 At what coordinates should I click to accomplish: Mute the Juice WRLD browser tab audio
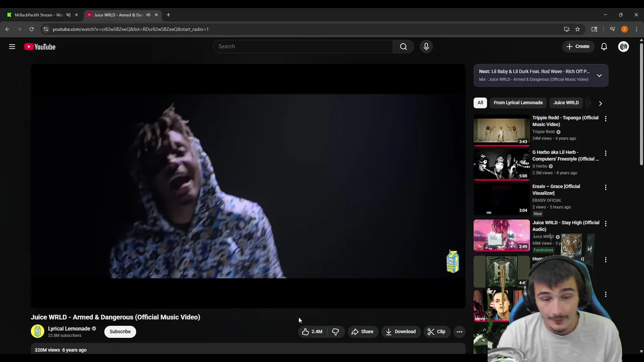click(148, 15)
